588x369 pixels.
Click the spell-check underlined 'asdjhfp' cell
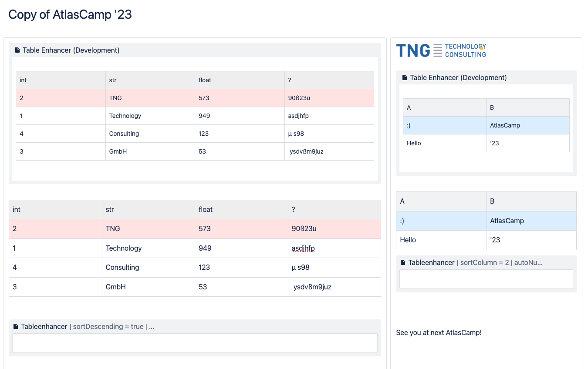point(303,248)
